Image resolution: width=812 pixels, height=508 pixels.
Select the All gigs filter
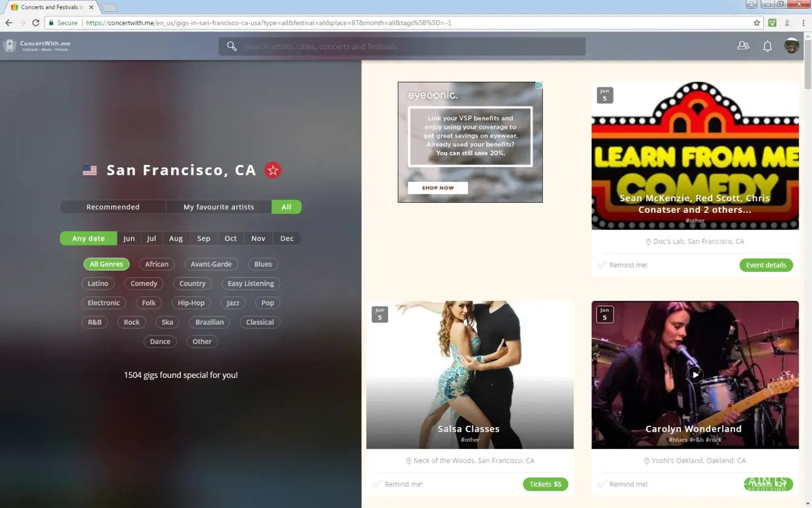tap(286, 207)
